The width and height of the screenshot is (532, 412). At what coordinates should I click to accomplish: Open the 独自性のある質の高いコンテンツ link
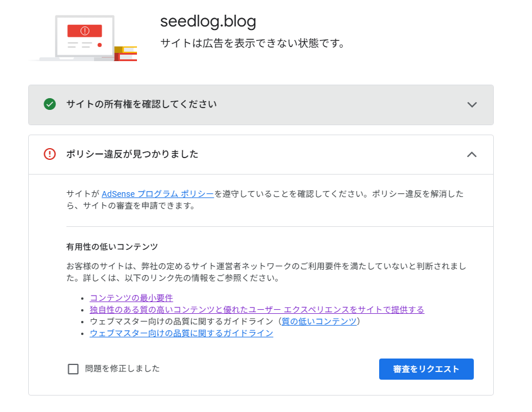(257, 310)
